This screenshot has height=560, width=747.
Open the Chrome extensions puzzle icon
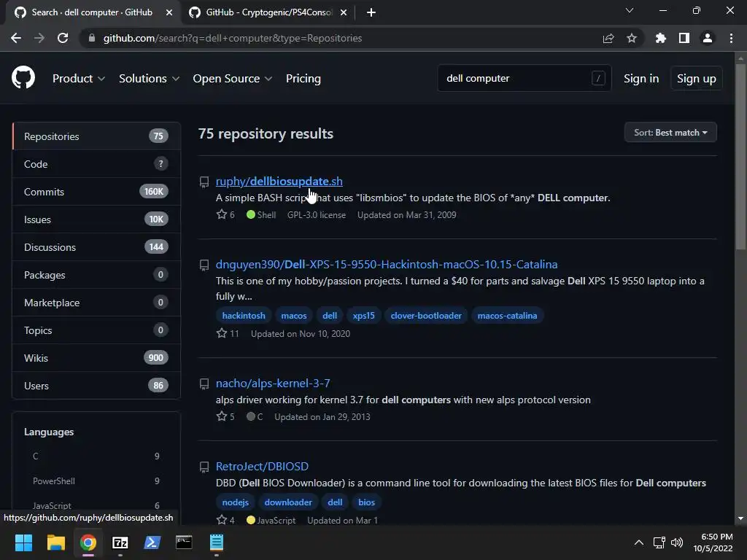pos(661,38)
